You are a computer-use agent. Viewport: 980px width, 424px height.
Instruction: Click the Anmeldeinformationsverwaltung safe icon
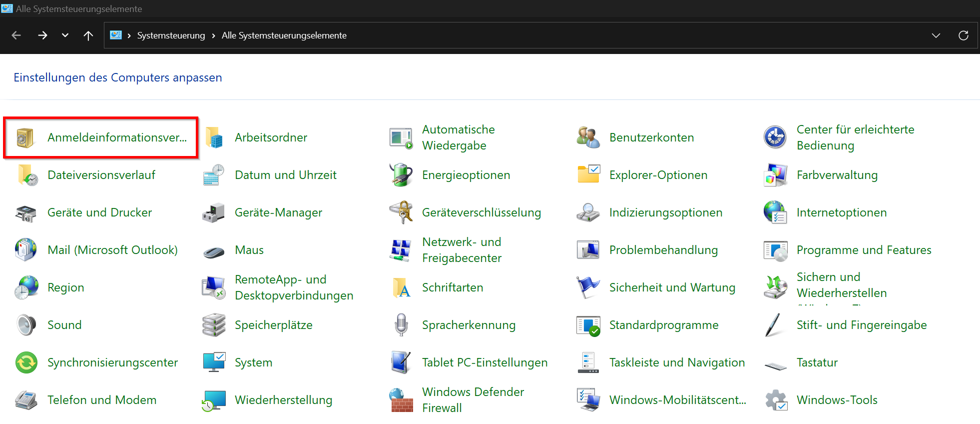(25, 138)
